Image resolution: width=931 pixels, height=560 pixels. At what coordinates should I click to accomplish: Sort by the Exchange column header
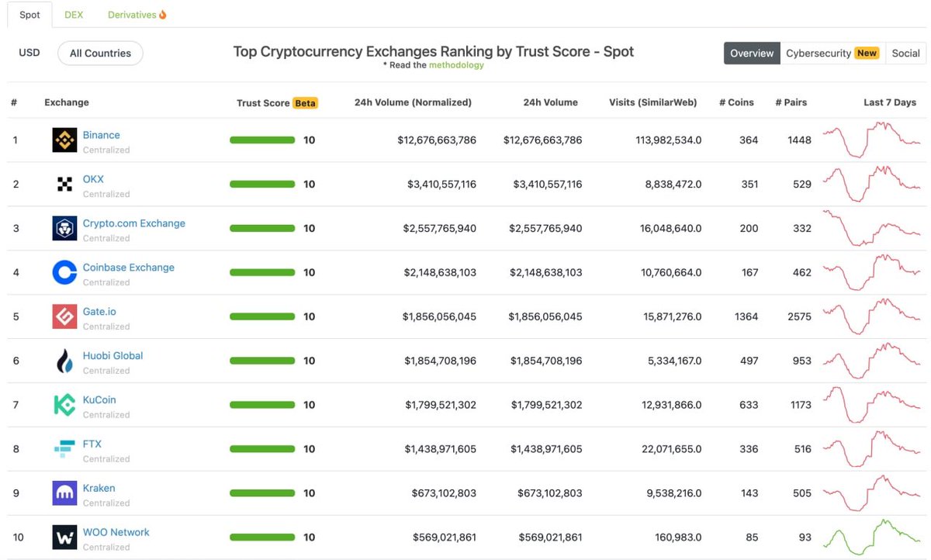(67, 102)
